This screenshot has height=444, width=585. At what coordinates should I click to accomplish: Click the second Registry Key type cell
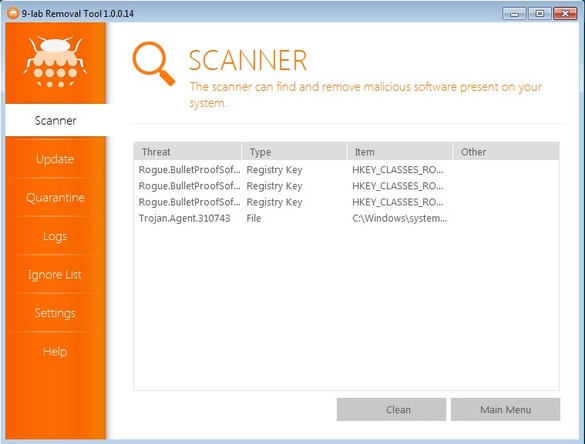(274, 186)
